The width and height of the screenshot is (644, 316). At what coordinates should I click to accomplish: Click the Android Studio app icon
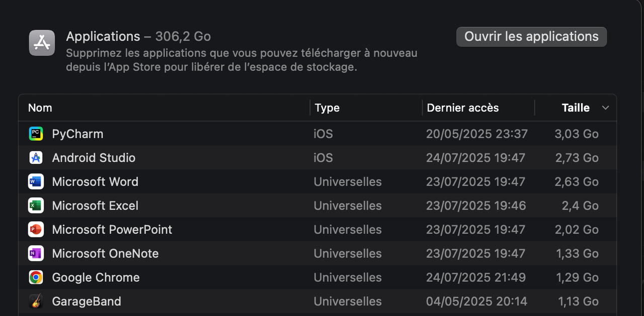pyautogui.click(x=36, y=158)
